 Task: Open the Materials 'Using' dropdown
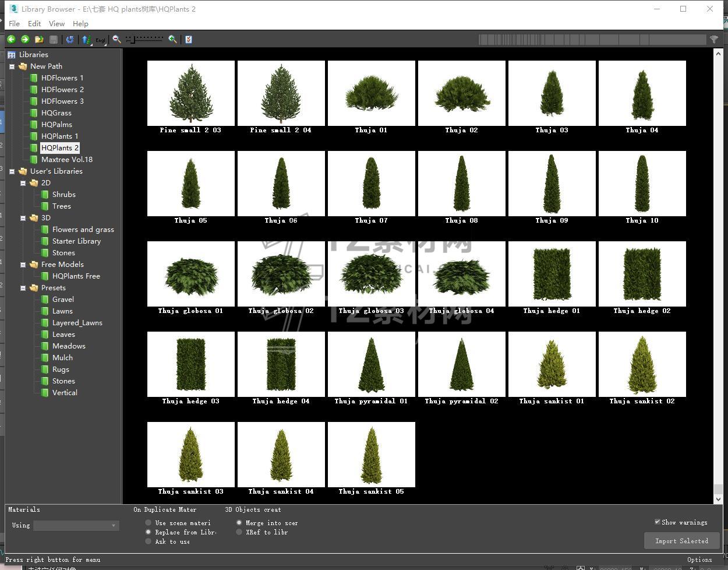click(76, 526)
